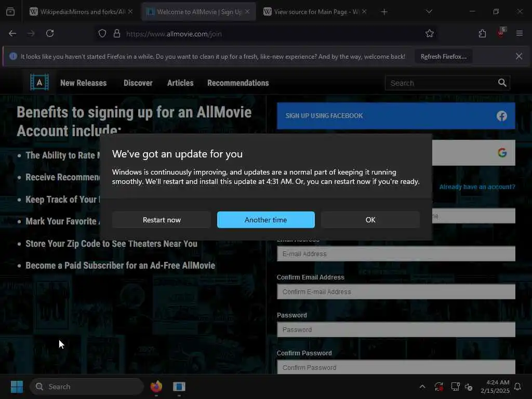Click Already have an account link
The image size is (532, 399).
(x=477, y=187)
